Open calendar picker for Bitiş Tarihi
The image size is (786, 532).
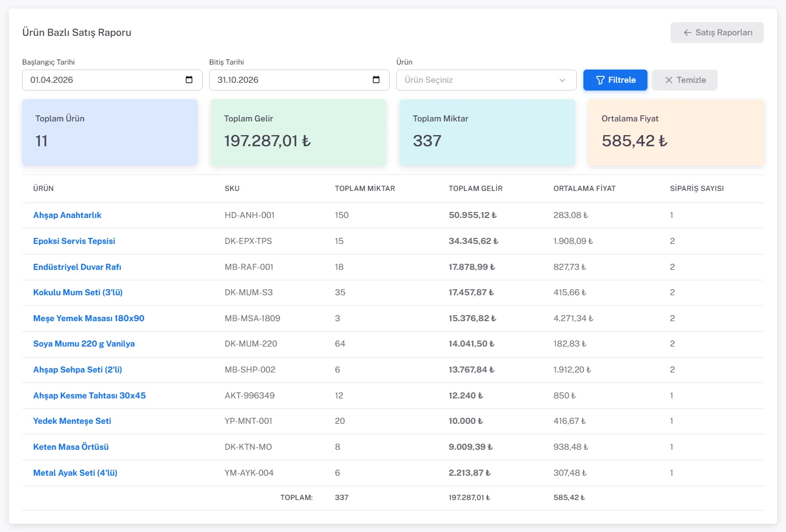[376, 80]
